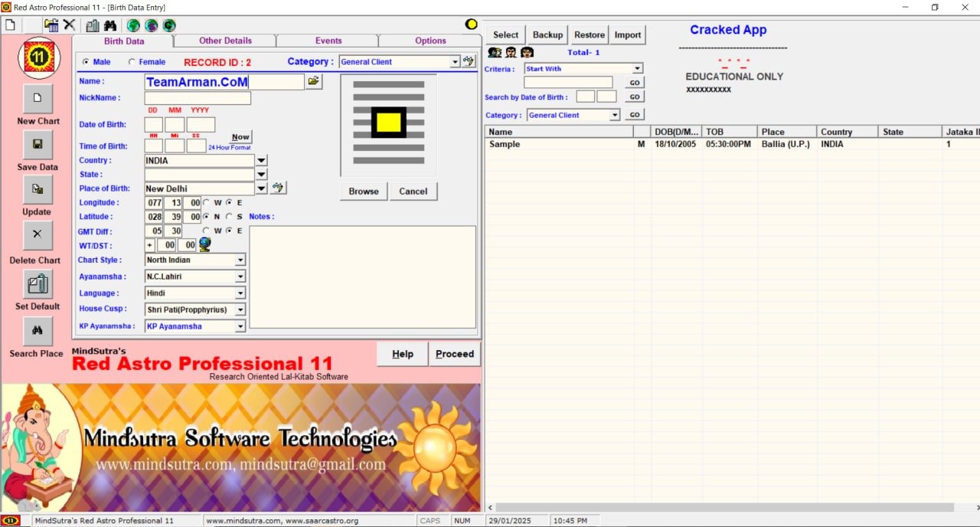This screenshot has width=980, height=527.
Task: Open the Language Hindi dropdown
Action: click(240, 293)
